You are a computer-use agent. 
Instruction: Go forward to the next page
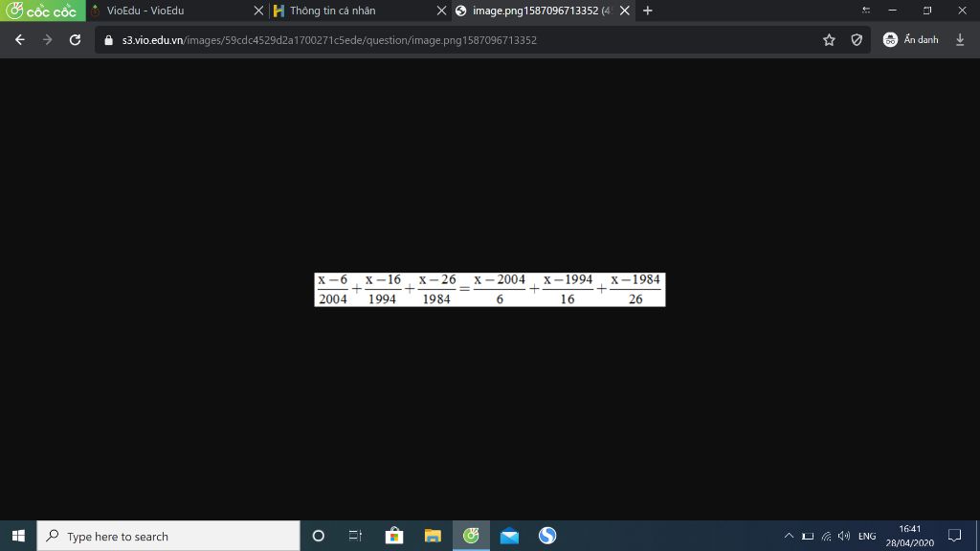coord(48,40)
